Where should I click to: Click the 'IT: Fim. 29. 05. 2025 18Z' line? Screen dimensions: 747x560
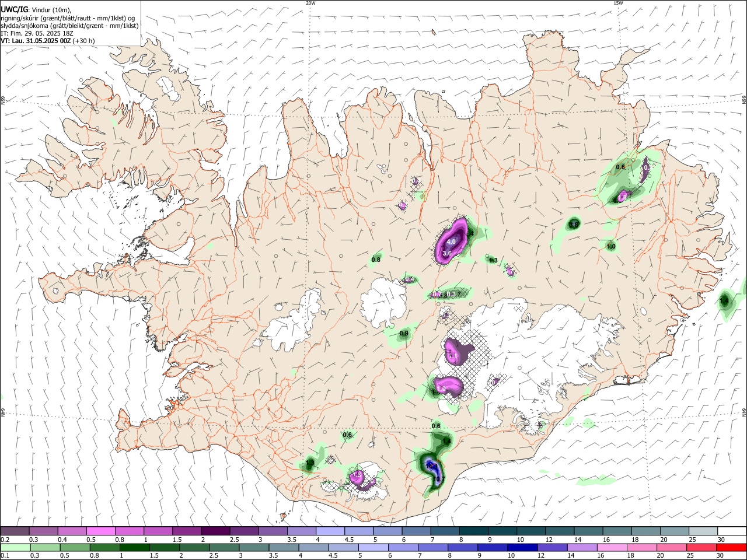(37, 33)
